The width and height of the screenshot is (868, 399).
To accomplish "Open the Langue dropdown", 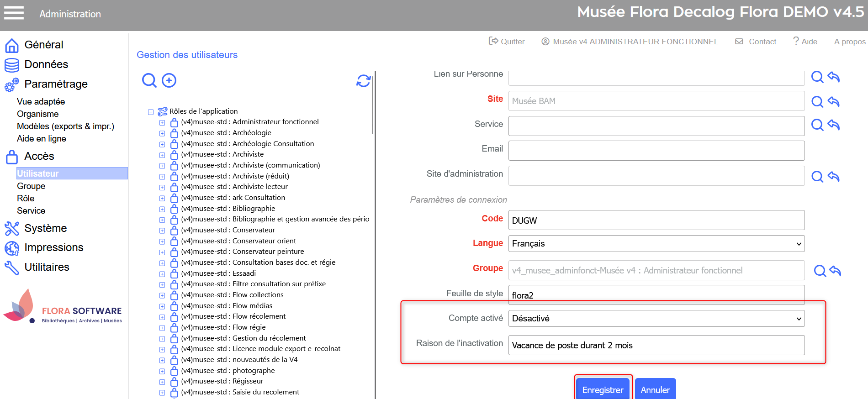I will (656, 244).
